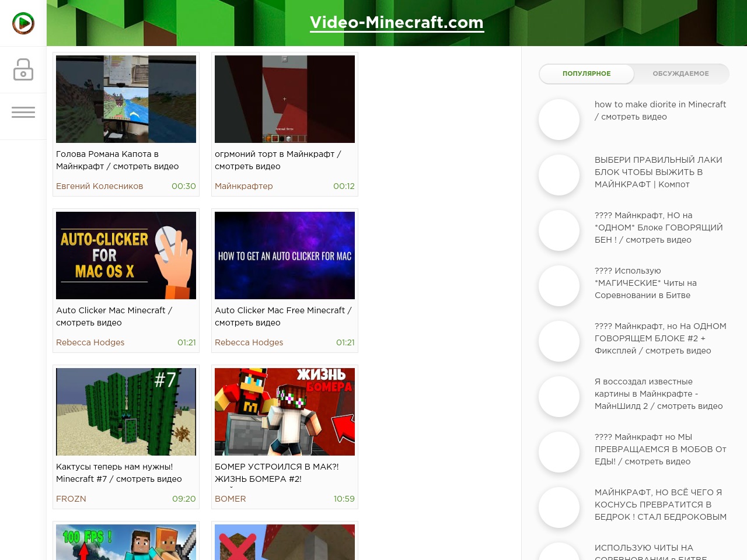Click round avatar beside Фиксплей item
The image size is (747, 560).
tap(559, 341)
